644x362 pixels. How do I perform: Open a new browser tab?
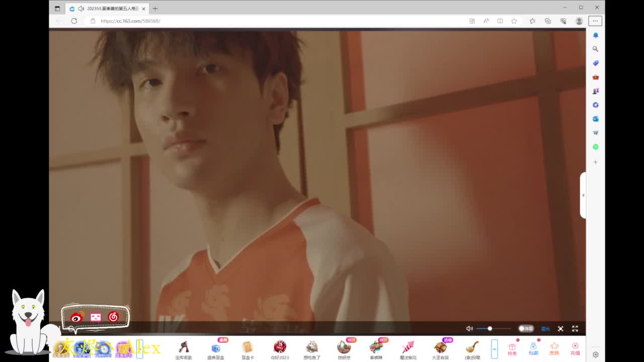155,9
